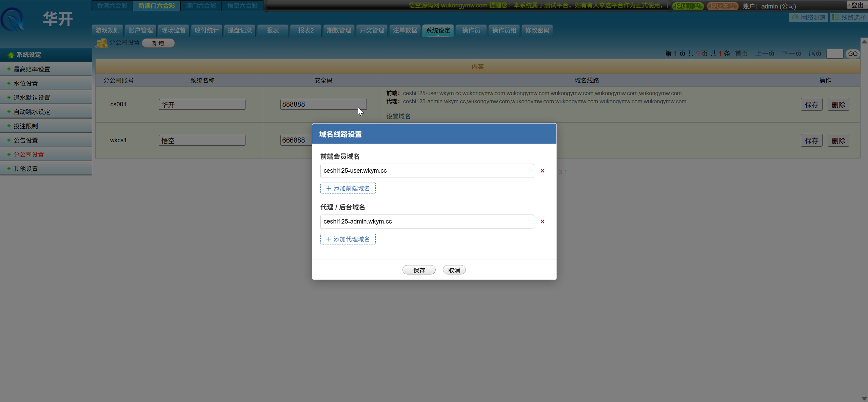Save the domain line settings dialog
868x402 pixels.
click(x=419, y=270)
